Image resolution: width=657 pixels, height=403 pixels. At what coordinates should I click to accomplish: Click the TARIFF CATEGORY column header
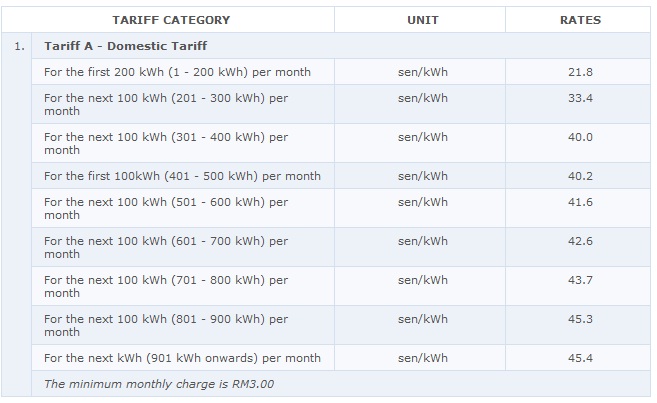[171, 20]
